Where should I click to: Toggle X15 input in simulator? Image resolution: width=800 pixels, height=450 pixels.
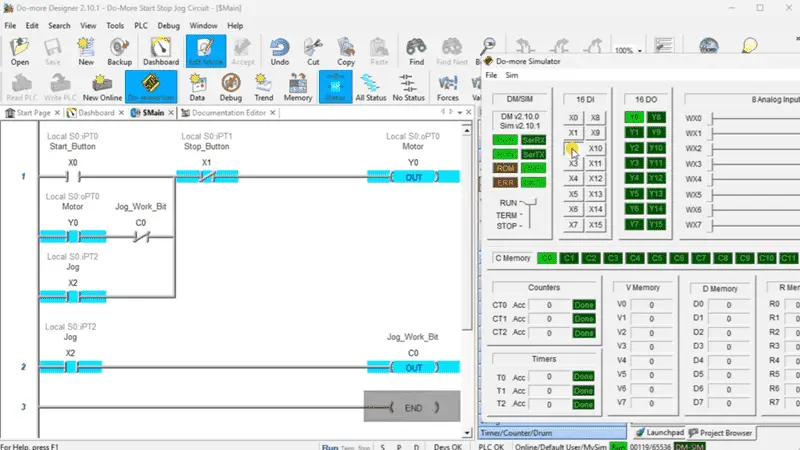pos(595,224)
